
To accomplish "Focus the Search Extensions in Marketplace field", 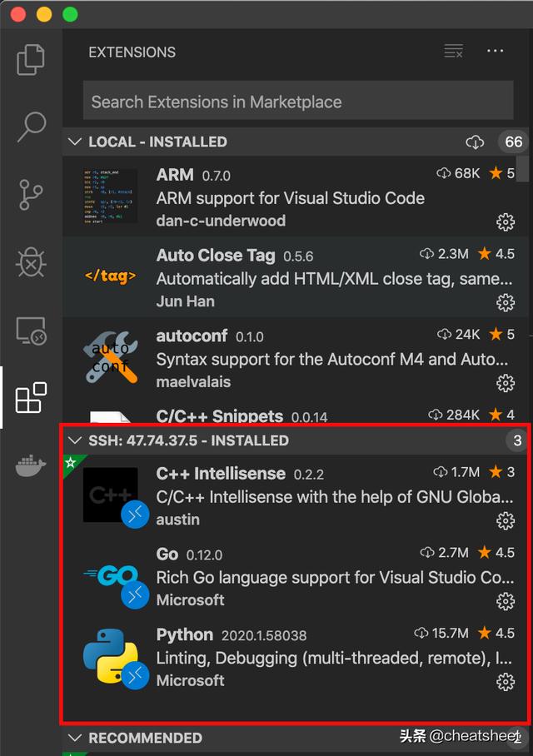I will (298, 102).
